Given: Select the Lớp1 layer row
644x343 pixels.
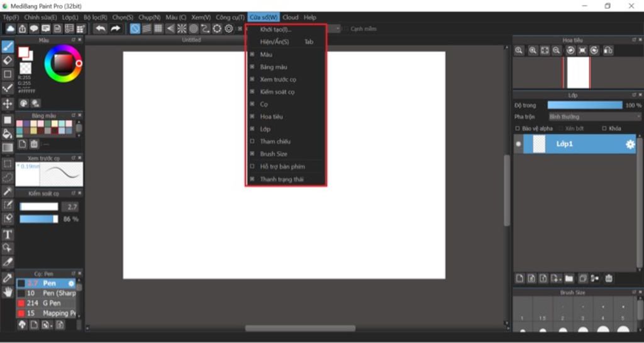Looking at the screenshot, I should click(575, 144).
